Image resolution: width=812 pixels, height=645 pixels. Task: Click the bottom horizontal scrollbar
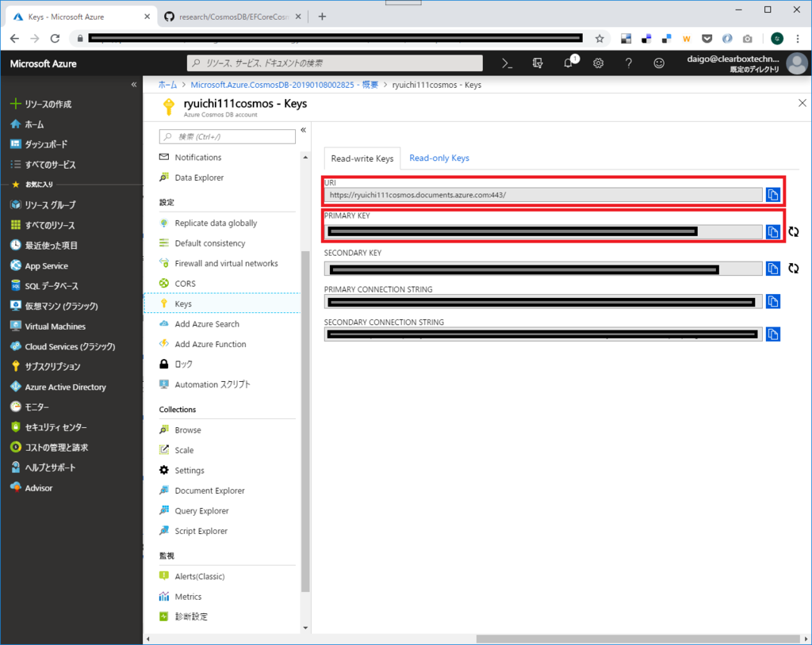(x=638, y=639)
